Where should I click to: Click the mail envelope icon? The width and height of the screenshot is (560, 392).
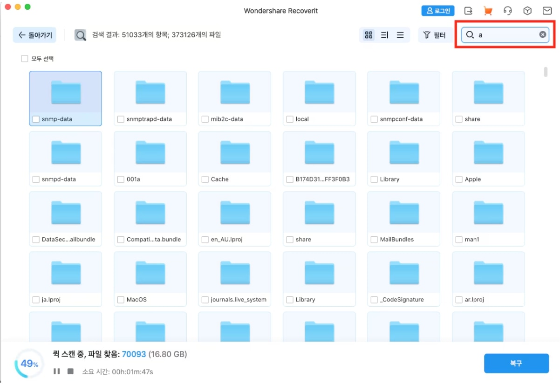click(x=547, y=11)
